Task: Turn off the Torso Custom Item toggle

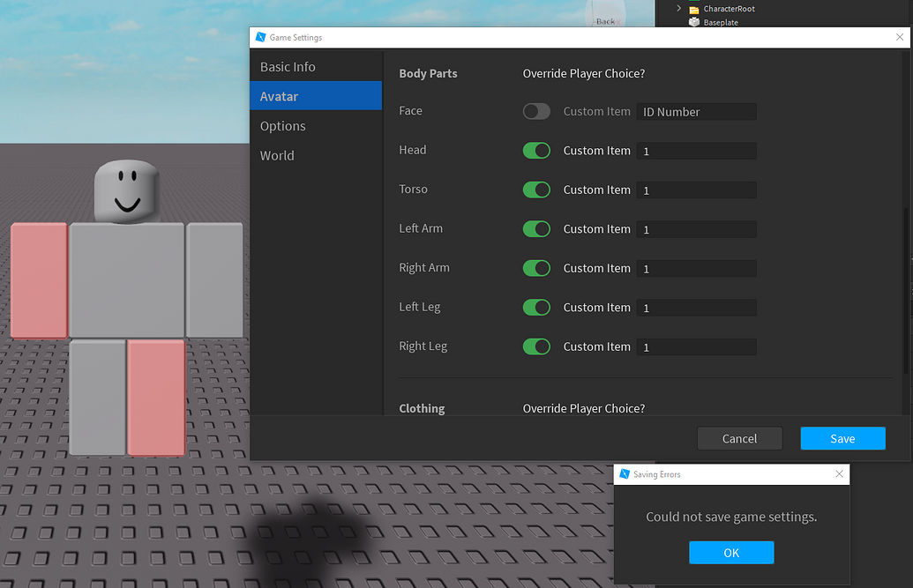Action: [x=536, y=190]
